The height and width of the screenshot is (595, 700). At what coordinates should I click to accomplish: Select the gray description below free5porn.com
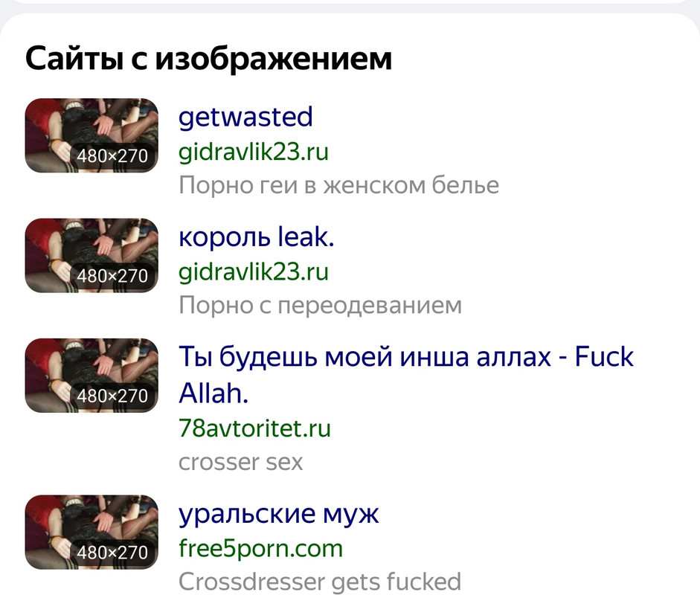320,582
